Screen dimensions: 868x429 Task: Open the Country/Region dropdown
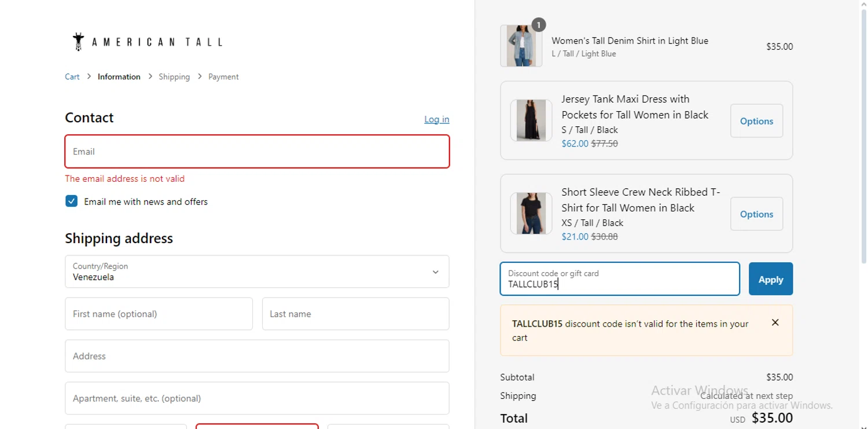click(x=257, y=272)
